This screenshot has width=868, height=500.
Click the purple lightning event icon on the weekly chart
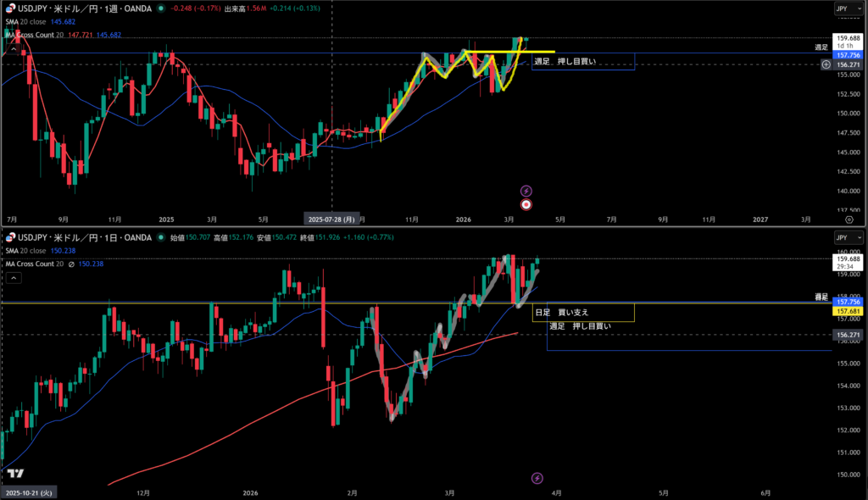(x=526, y=191)
